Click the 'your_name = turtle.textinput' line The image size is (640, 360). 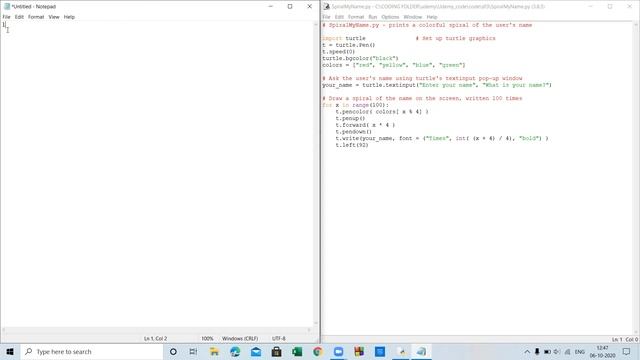(x=437, y=85)
